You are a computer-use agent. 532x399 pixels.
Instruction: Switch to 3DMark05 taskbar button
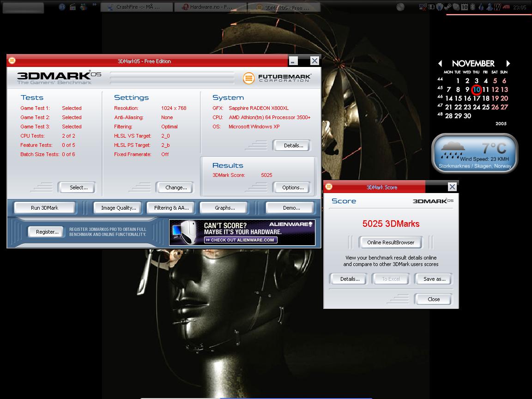tap(284, 7)
